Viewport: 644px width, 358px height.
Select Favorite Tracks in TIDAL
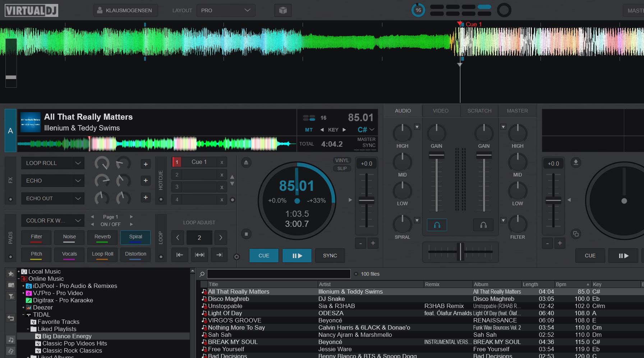[58, 322]
